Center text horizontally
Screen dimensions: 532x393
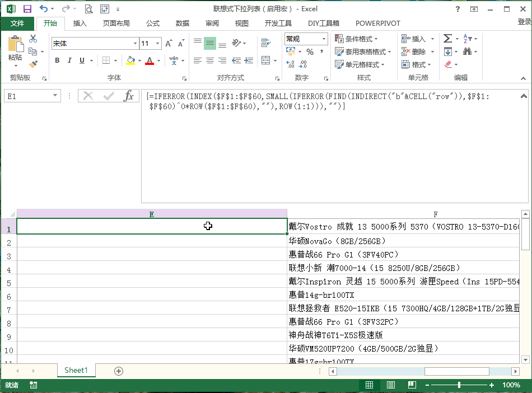click(x=210, y=60)
